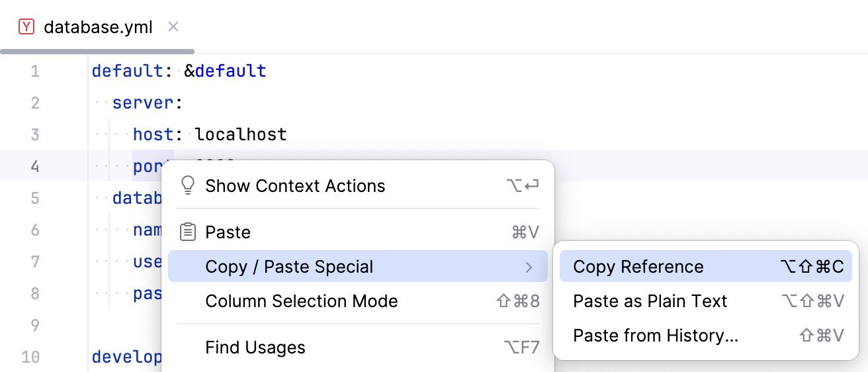
Task: Choose Show Context Actions menu entry
Action: (295, 186)
